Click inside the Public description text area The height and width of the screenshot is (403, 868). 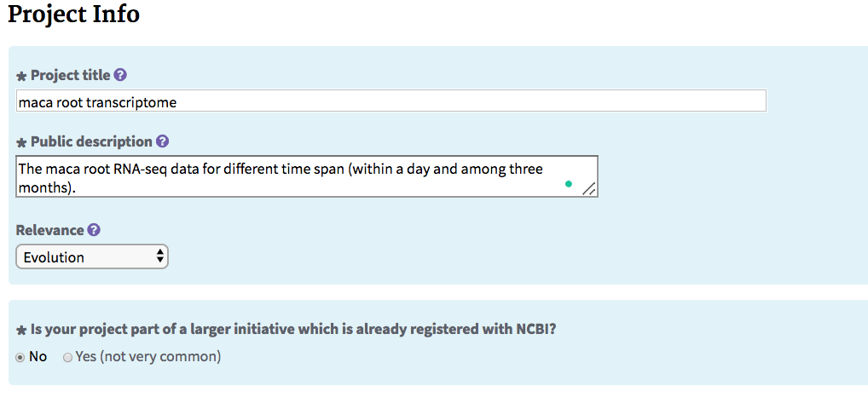pos(307,176)
